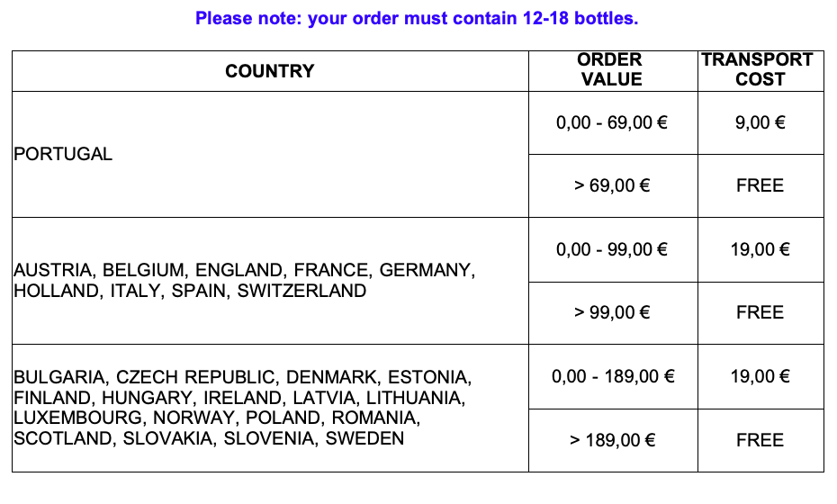This screenshot has height=504, width=837.
Task: Click the > 99,00 € order value cell
Action: pos(613,313)
